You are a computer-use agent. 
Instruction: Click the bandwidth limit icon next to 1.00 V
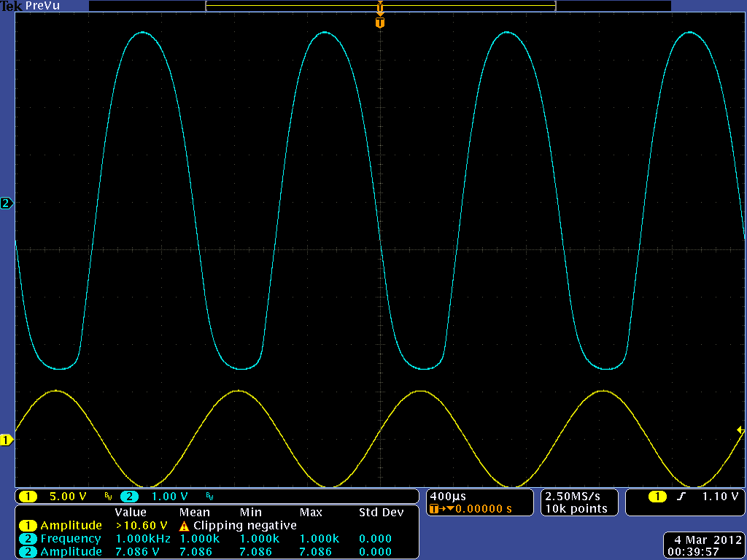[x=209, y=497]
